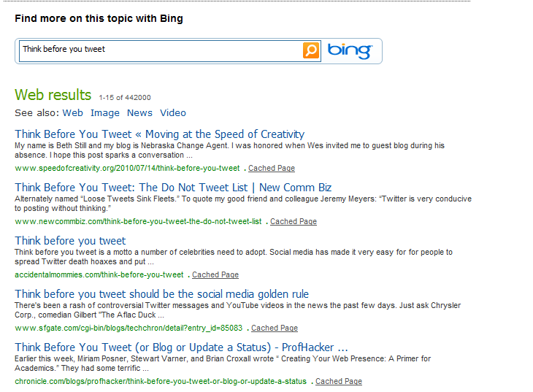Open Cached Page for chronicle.com result

tap(339, 382)
